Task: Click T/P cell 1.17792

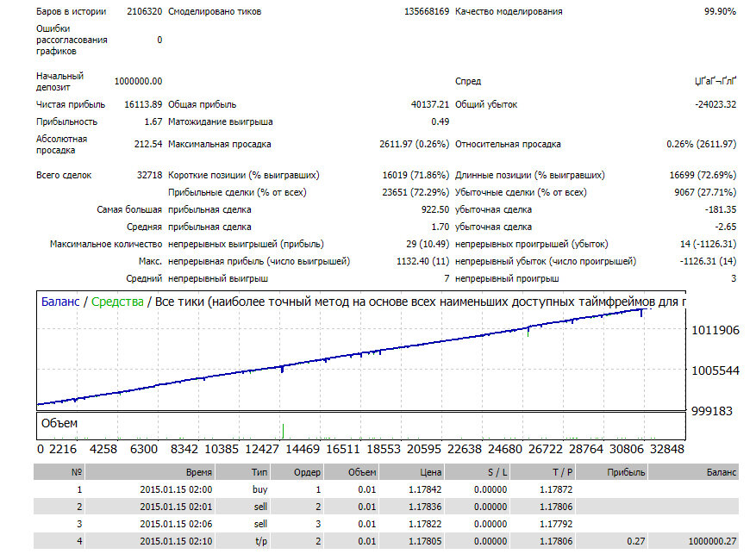Action: tap(556, 524)
